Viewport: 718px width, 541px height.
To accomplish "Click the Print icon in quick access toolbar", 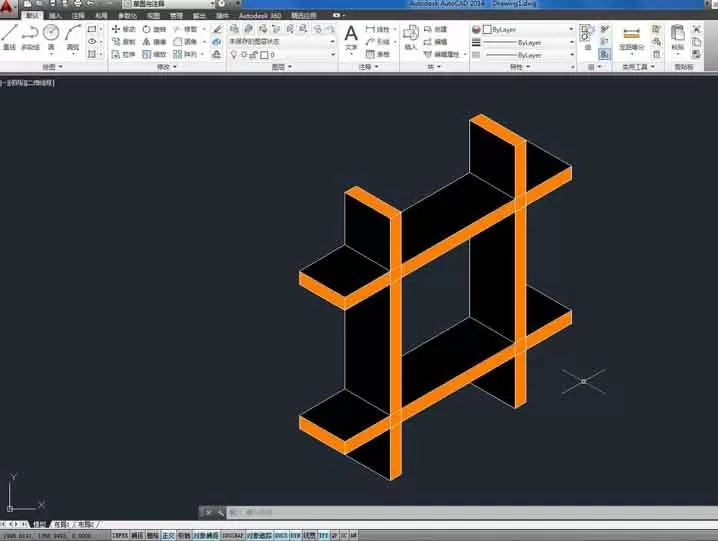I will click(x=77, y=4).
